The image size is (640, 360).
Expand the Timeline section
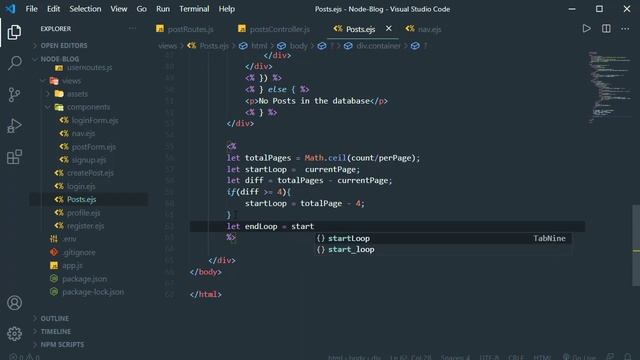point(56,331)
